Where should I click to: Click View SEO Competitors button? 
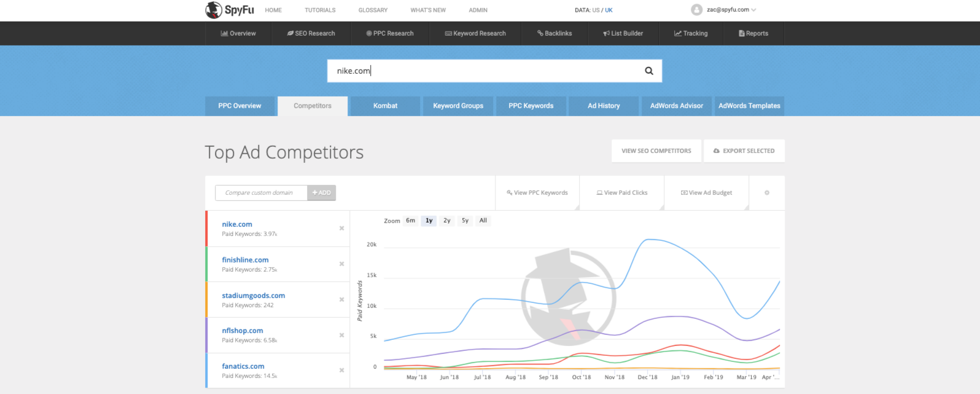(656, 151)
